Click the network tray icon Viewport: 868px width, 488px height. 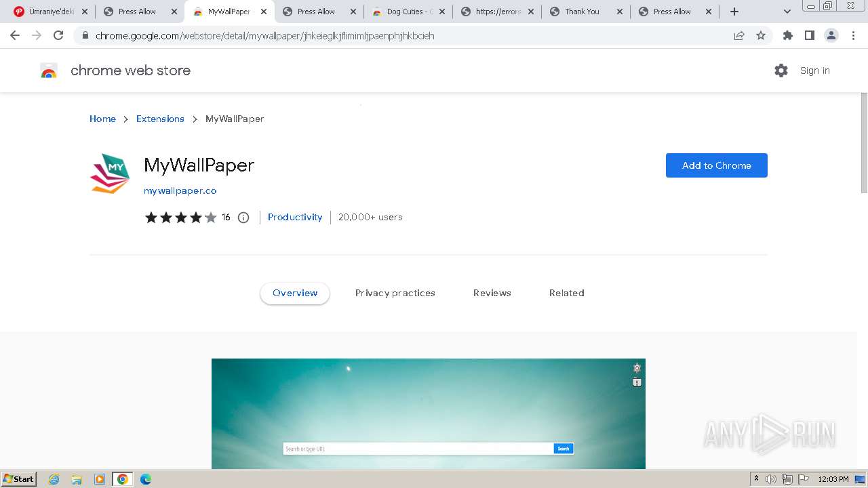pos(787,479)
